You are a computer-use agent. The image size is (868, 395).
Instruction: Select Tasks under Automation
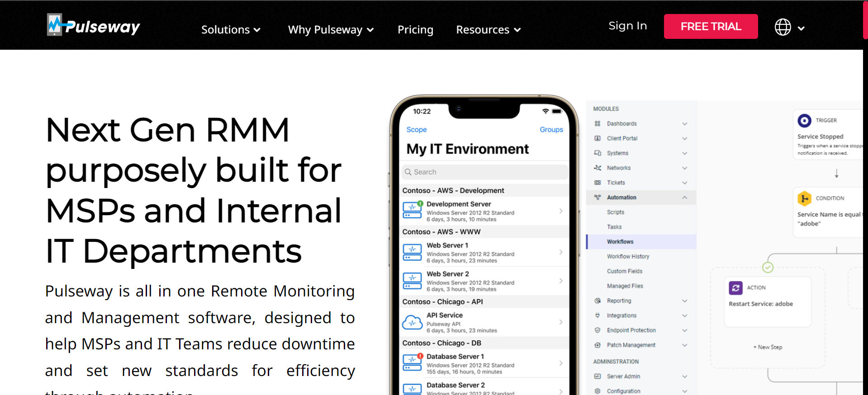pyautogui.click(x=614, y=227)
